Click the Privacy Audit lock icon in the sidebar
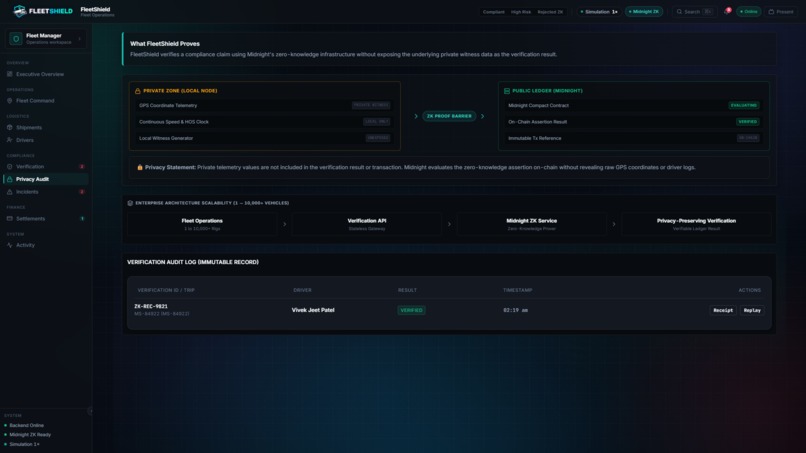The height and width of the screenshot is (453, 806). [10, 179]
